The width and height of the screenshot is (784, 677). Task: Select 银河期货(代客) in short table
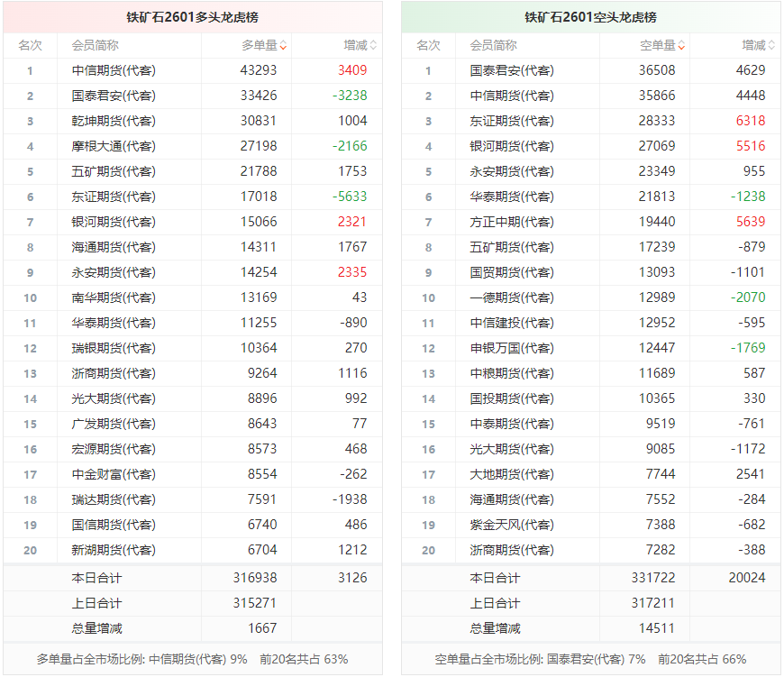tap(512, 147)
